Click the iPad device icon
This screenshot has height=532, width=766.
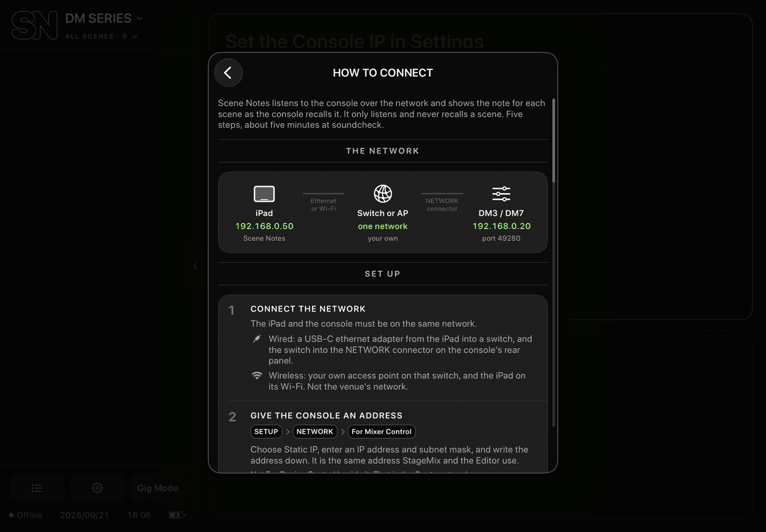[x=264, y=194]
